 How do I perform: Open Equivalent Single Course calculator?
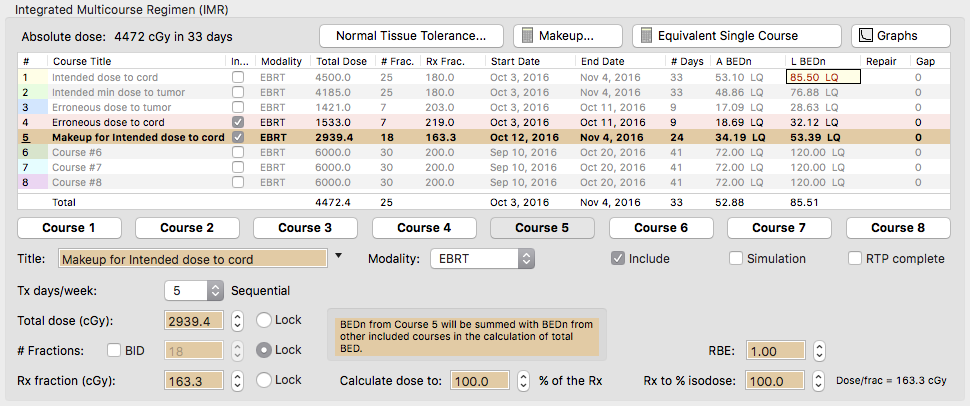(x=735, y=36)
